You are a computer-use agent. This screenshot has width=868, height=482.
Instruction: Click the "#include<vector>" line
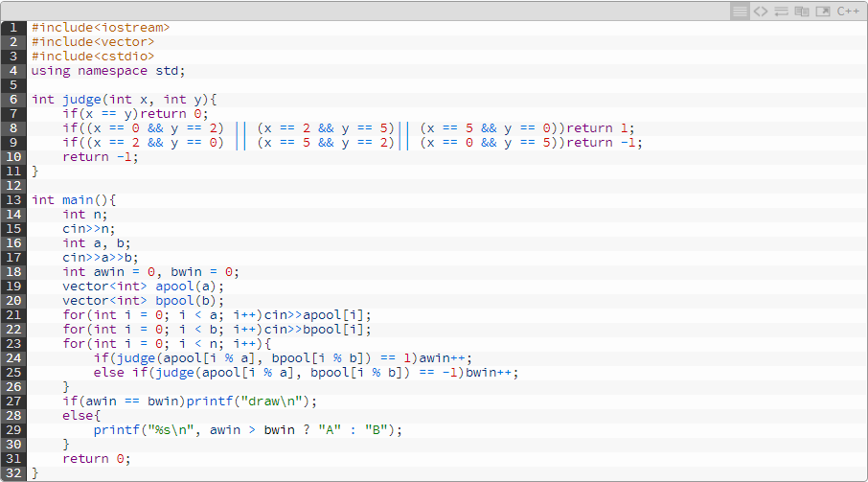93,42
